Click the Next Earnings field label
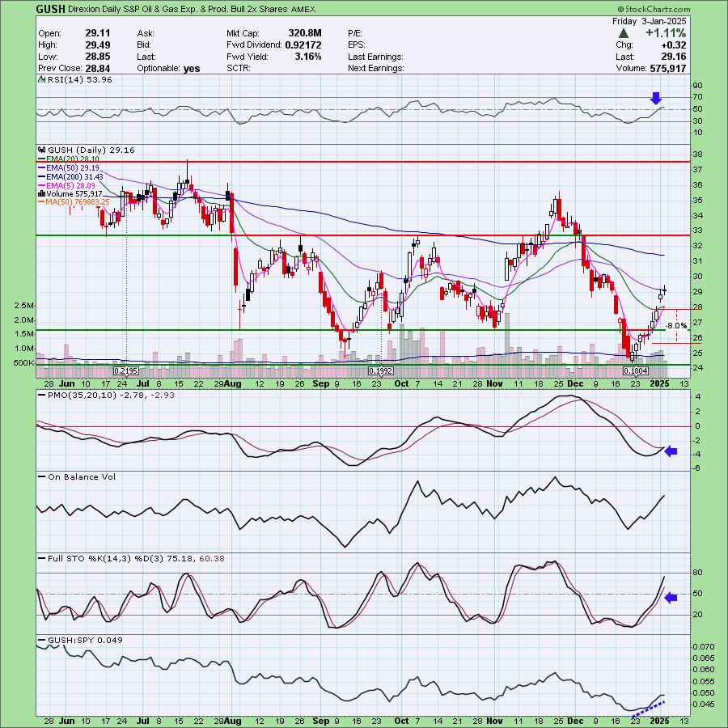Screen dimensions: 728x728 pos(375,68)
